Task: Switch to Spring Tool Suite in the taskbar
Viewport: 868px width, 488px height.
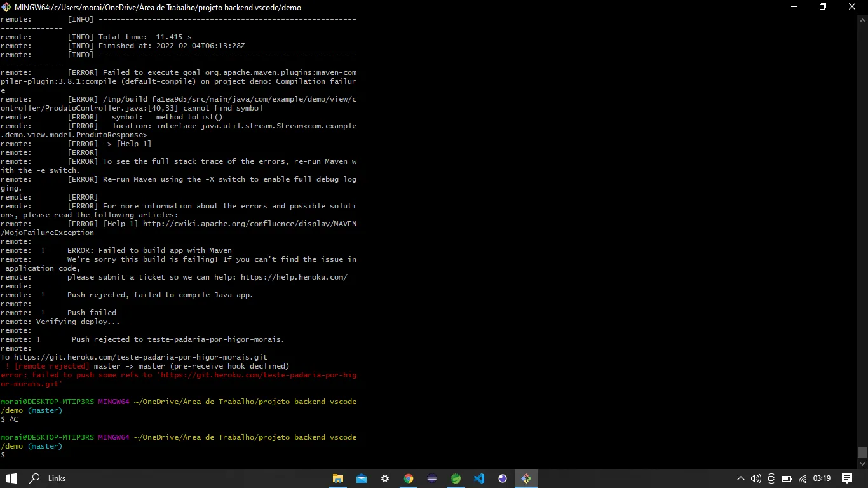Action: click(456, 478)
